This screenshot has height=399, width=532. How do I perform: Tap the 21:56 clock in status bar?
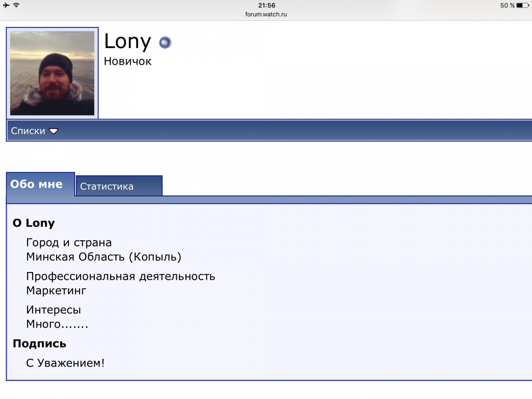coord(266,5)
